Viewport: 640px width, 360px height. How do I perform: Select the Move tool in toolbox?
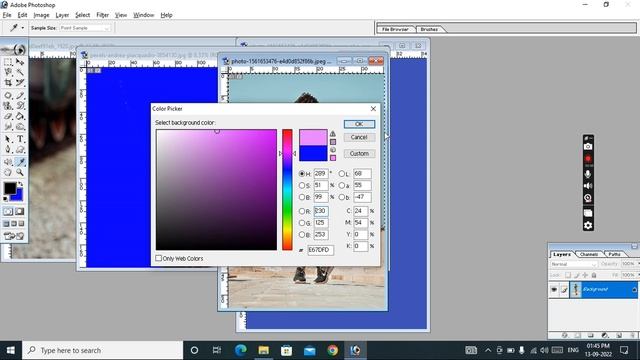point(20,62)
